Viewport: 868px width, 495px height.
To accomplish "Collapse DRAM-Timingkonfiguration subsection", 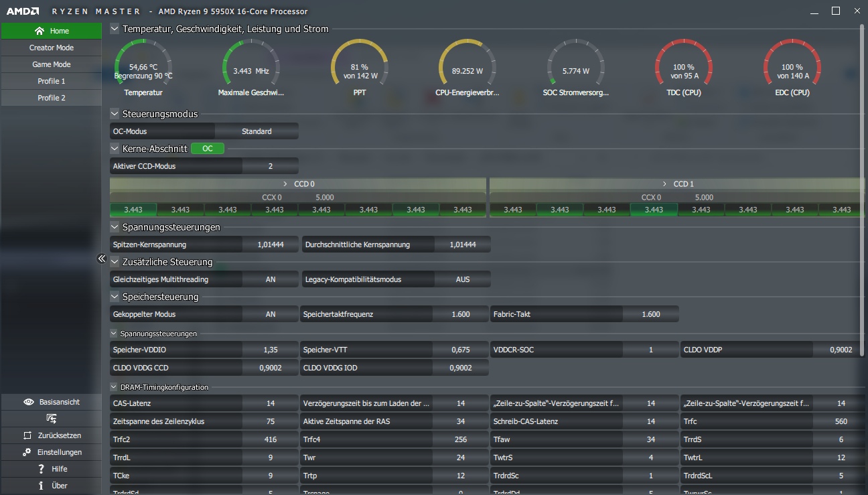I will coord(114,387).
